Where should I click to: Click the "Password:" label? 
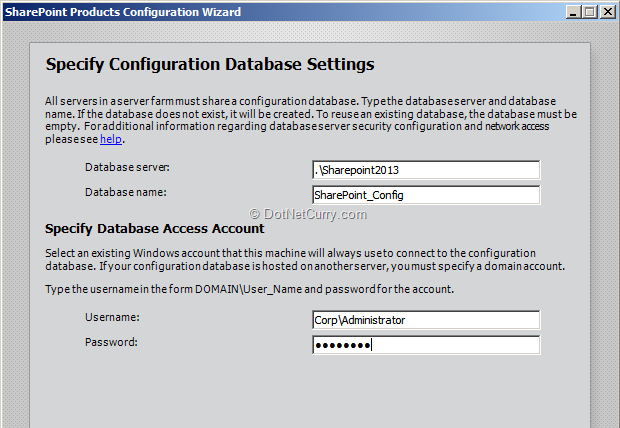click(112, 342)
